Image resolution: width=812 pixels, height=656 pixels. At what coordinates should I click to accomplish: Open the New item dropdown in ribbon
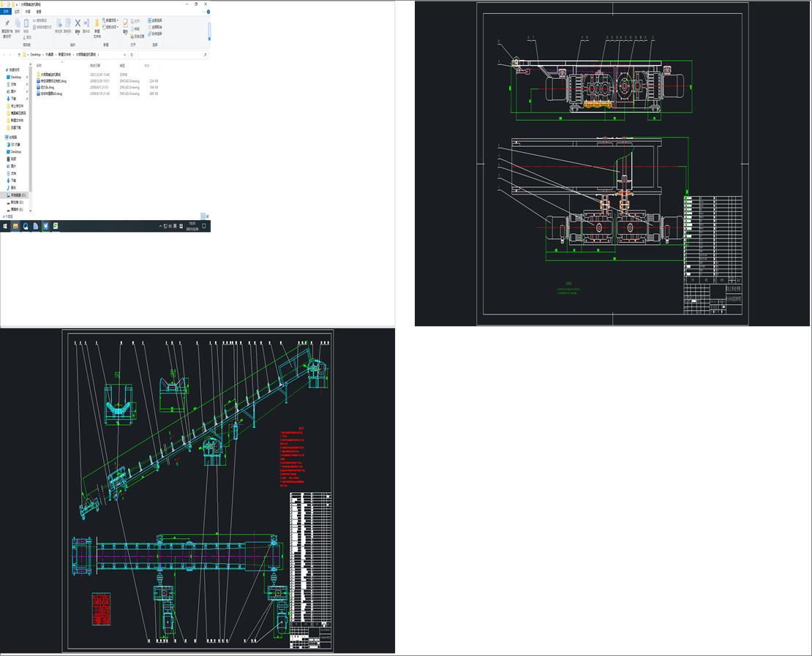(x=110, y=20)
